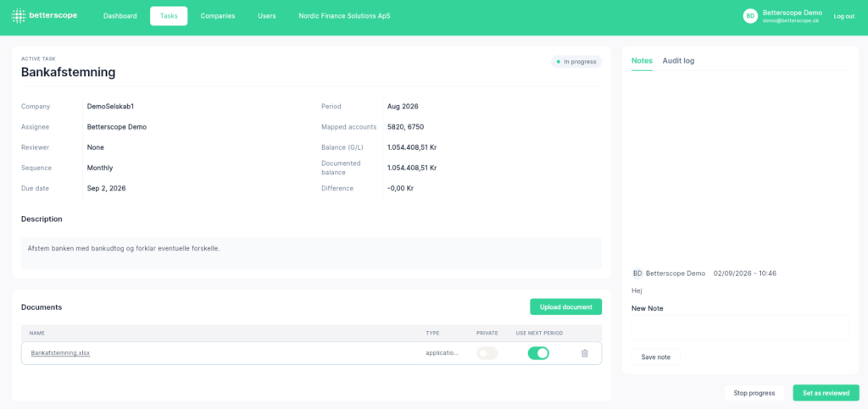The width and height of the screenshot is (868, 409).
Task: Click Stop progress
Action: pos(754,393)
